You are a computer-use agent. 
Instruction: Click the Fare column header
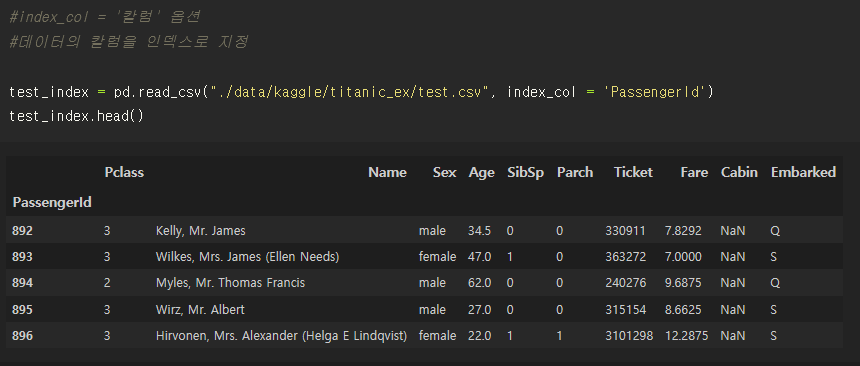[x=694, y=172]
